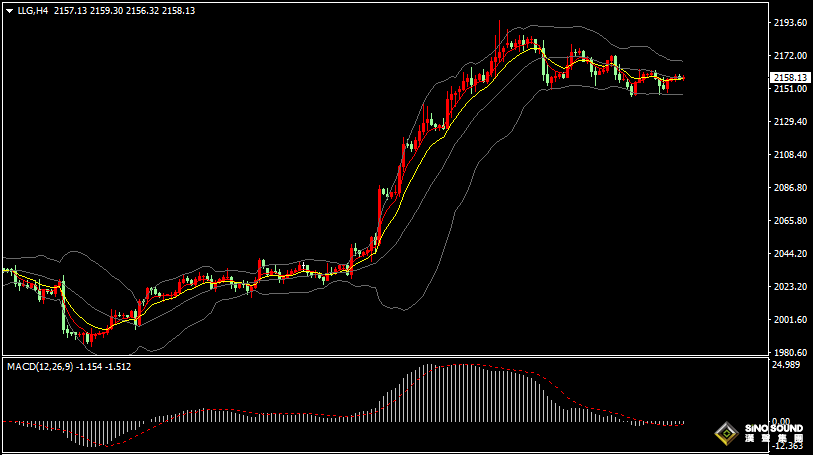Click the 2086.80 price scale label
The height and width of the screenshot is (455, 813).
click(790, 187)
